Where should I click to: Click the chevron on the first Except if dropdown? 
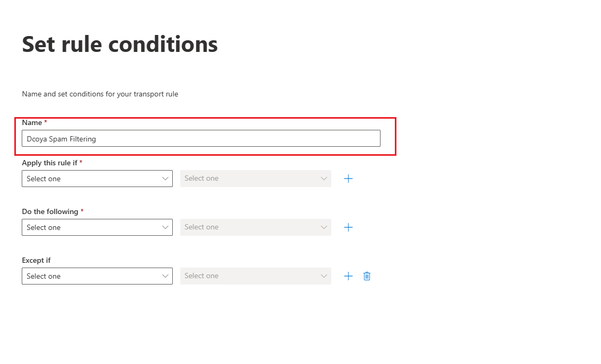point(165,276)
